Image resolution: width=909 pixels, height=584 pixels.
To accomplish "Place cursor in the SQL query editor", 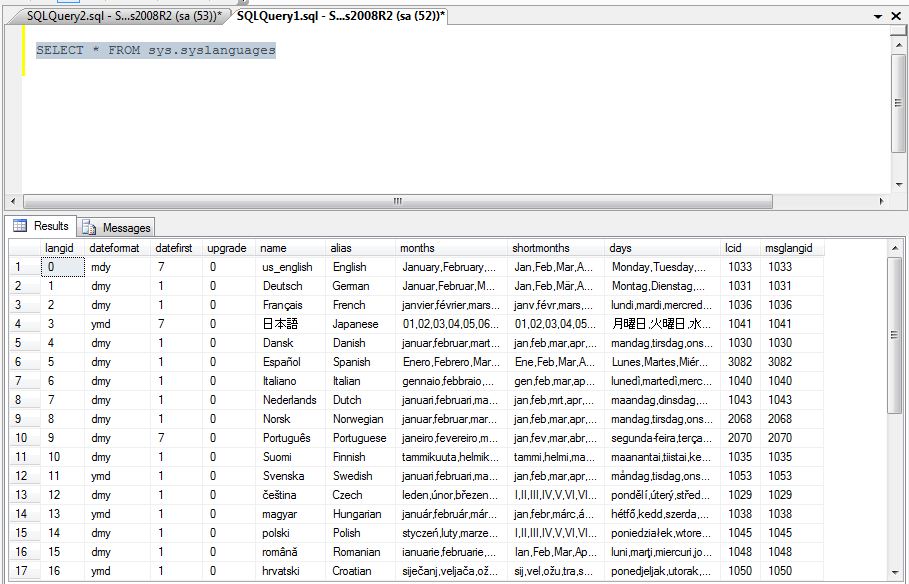I will click(x=300, y=100).
